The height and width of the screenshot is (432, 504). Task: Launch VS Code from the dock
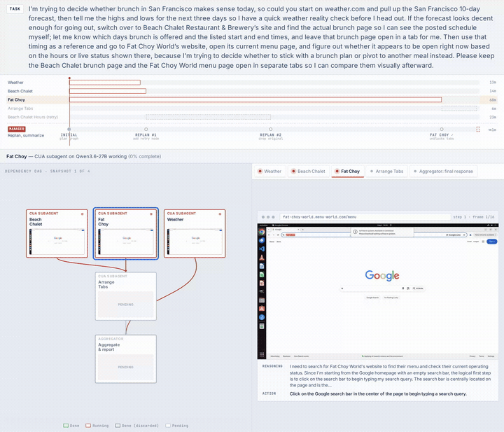pyautogui.click(x=262, y=249)
